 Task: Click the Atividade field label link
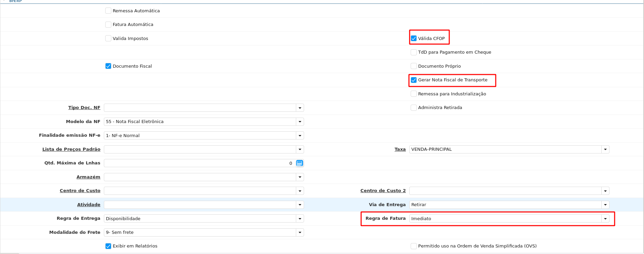(88, 205)
